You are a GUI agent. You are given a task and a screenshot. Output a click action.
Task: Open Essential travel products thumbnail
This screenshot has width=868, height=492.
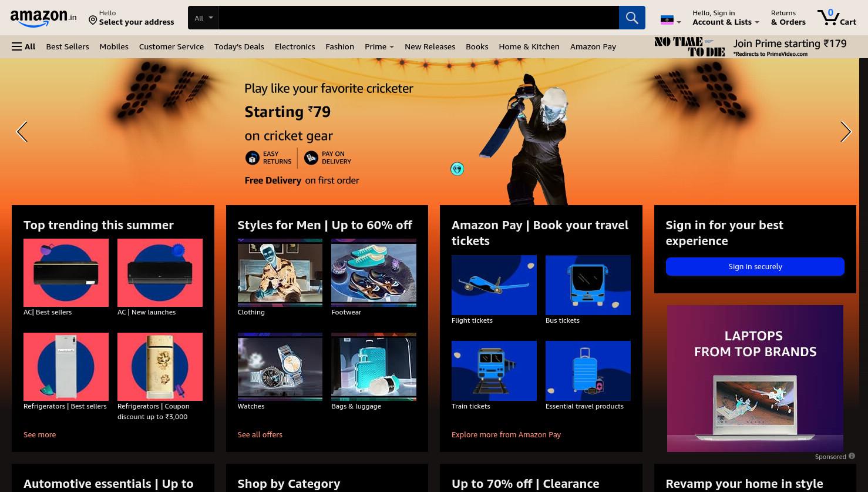click(588, 371)
